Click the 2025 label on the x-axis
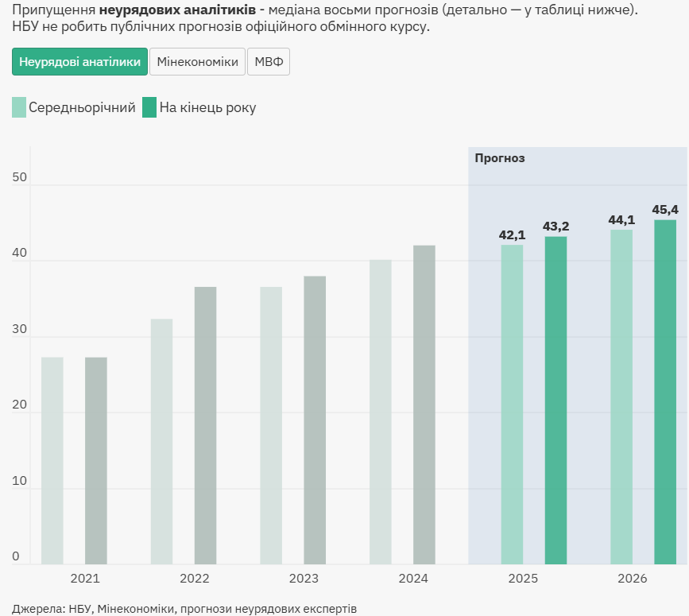 [523, 579]
